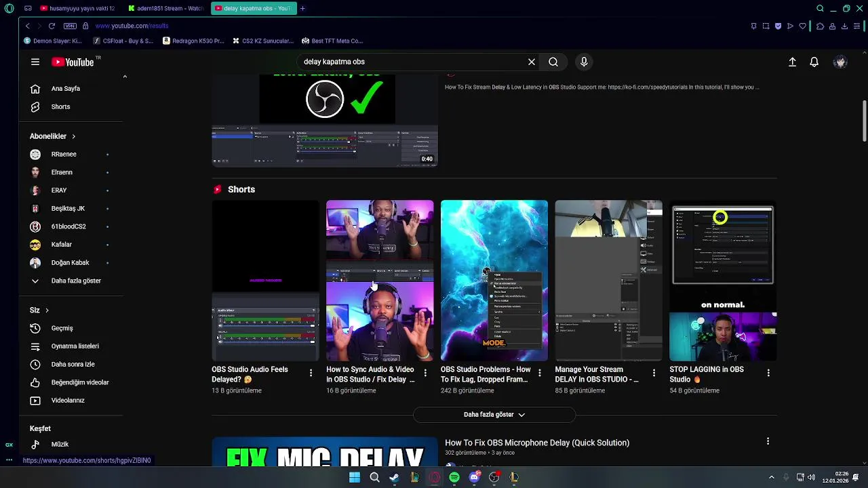Open the account avatar menu
868x488 pixels.
coord(841,62)
